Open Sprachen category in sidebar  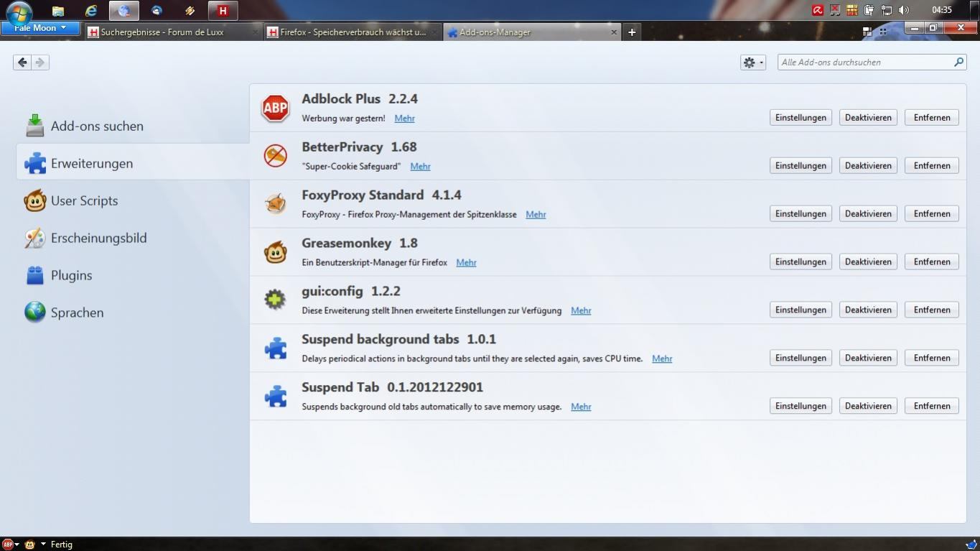coord(132,312)
